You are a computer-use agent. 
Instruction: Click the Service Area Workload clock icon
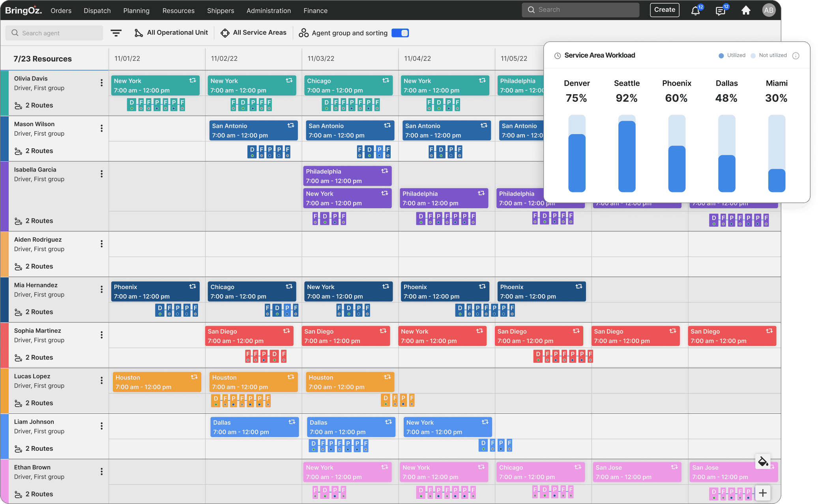[x=558, y=56]
